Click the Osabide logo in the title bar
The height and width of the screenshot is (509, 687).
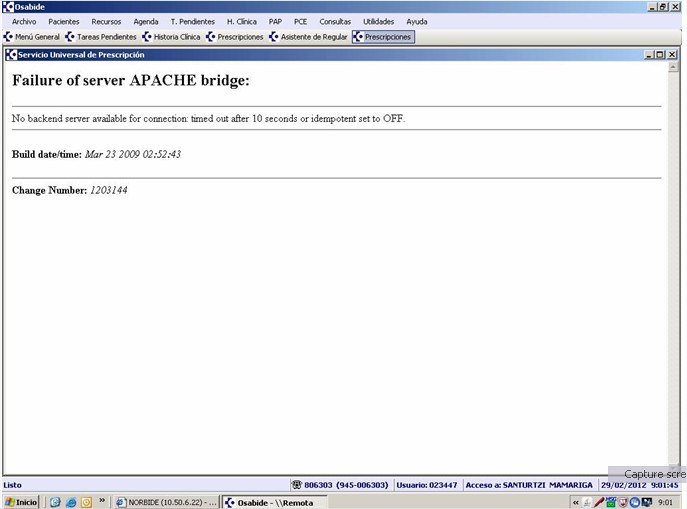[8, 7]
